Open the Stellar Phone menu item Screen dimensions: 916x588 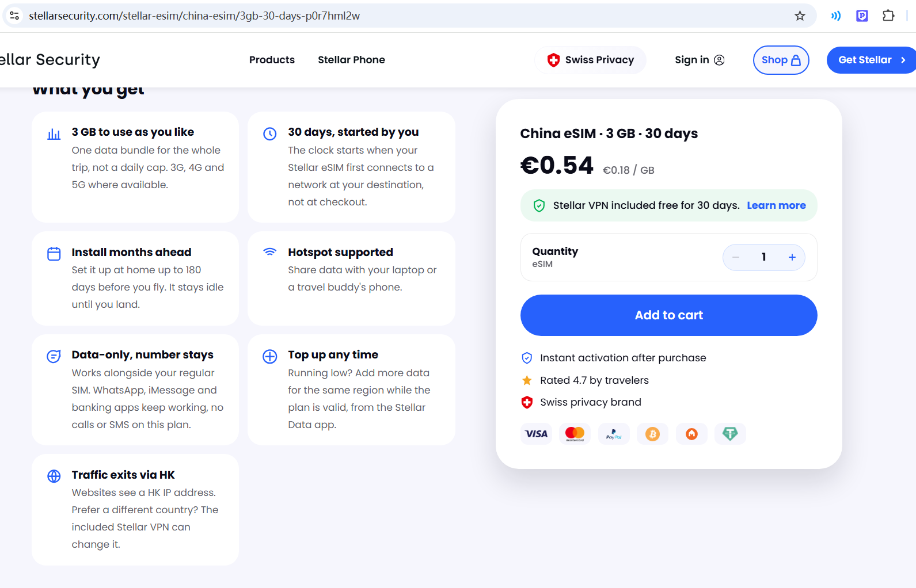(351, 60)
